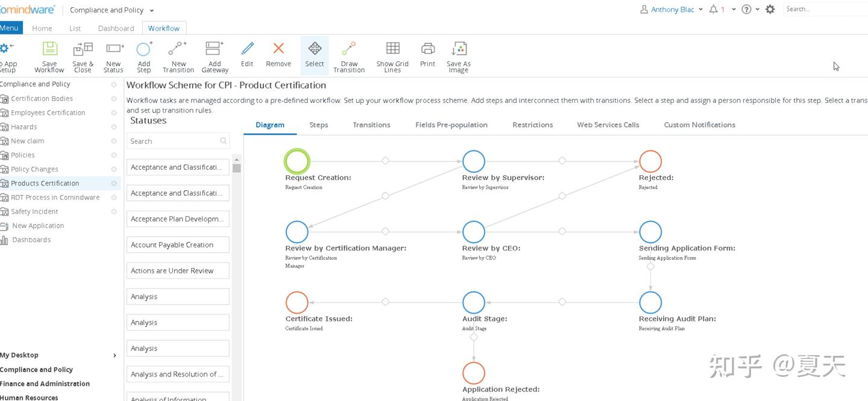Select the Review by Certification Manager circle
This screenshot has height=401, width=868.
(297, 232)
